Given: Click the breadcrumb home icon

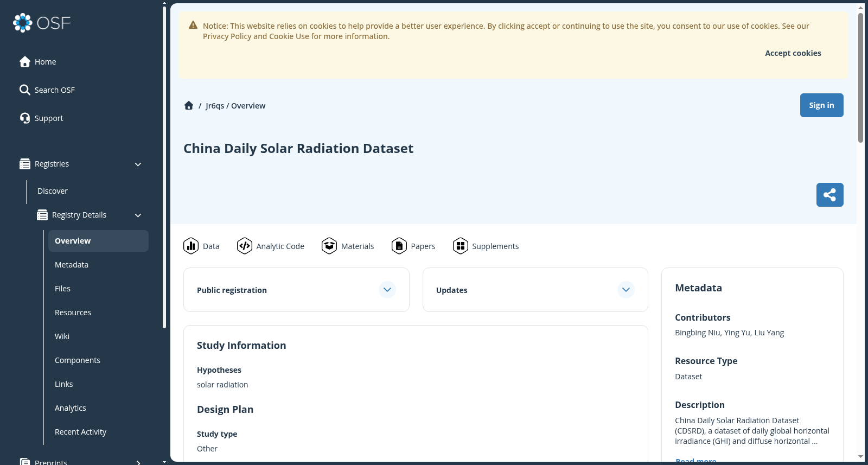Looking at the screenshot, I should (x=189, y=106).
